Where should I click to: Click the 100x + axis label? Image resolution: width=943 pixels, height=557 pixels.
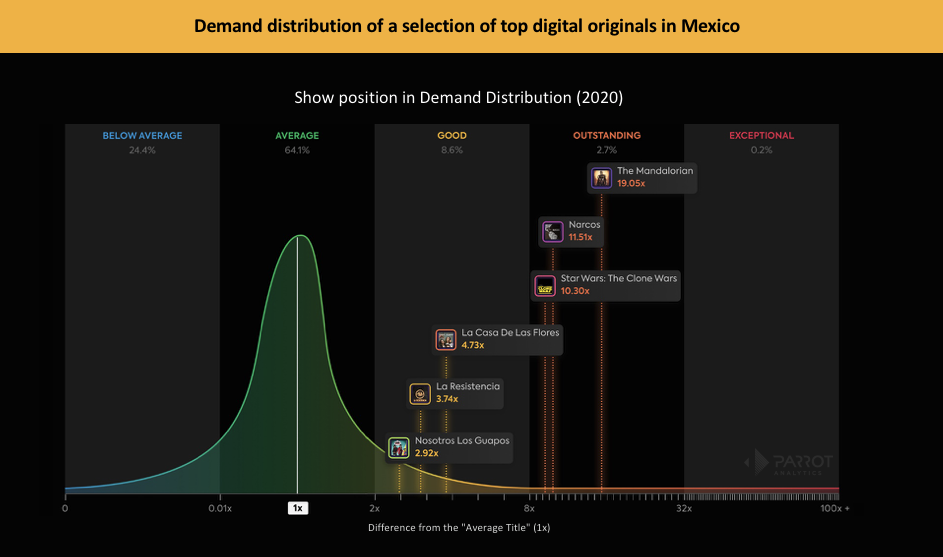[x=835, y=509]
